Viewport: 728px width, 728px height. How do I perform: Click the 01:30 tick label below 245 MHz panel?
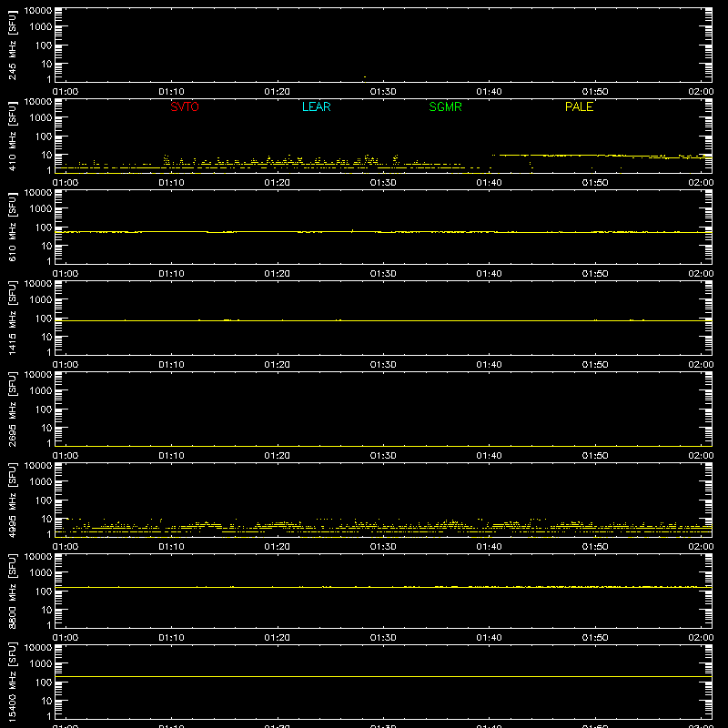coord(383,92)
